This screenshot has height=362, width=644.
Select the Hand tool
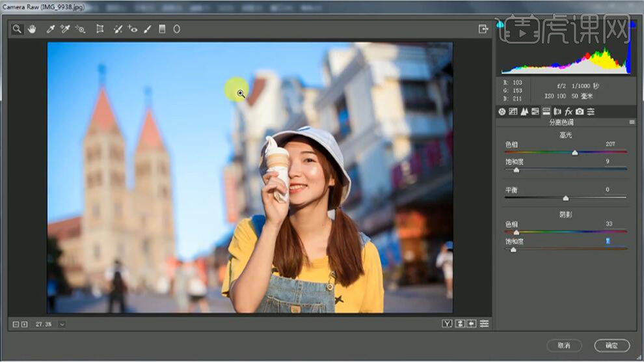(31, 29)
